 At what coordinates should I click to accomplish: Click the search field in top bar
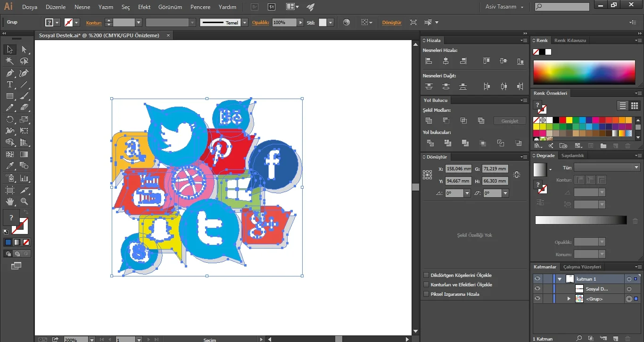pos(562,7)
